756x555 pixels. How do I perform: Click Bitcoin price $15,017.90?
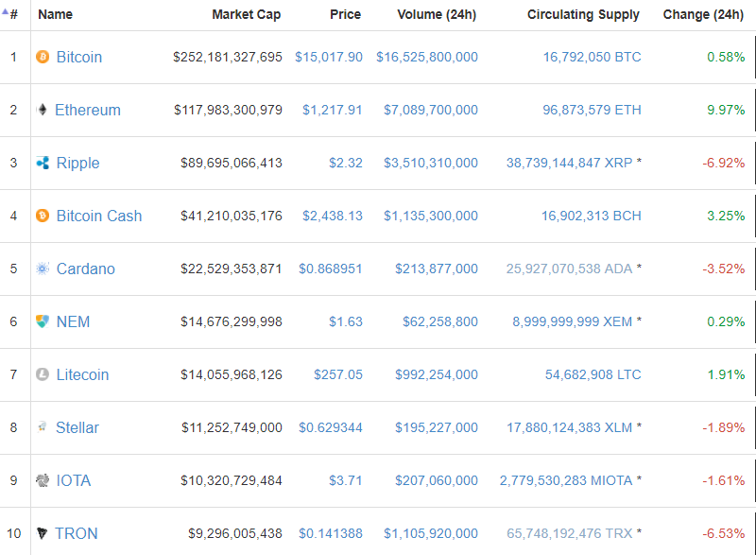329,57
